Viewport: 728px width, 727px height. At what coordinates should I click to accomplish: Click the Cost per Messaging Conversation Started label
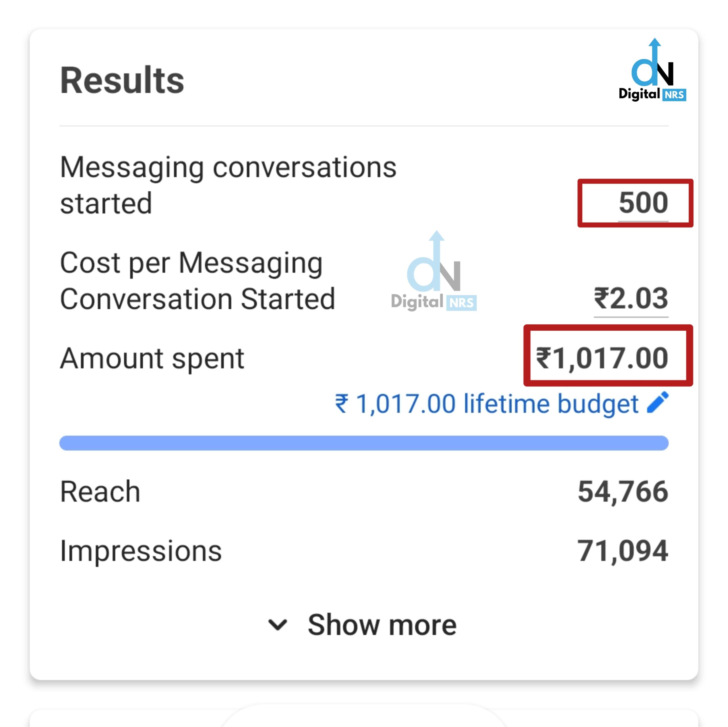[197, 281]
